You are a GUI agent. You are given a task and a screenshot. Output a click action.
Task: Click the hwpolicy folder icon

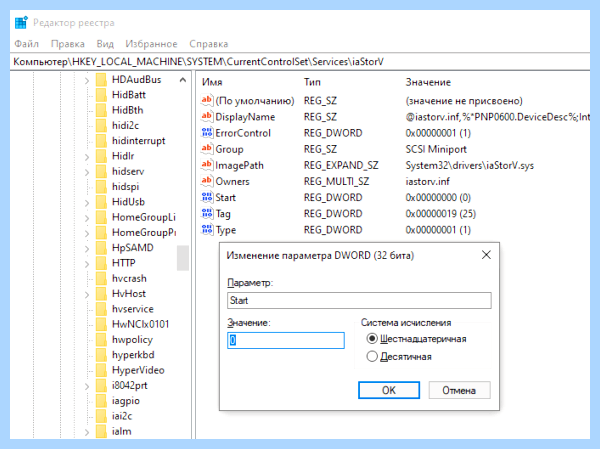[101, 340]
